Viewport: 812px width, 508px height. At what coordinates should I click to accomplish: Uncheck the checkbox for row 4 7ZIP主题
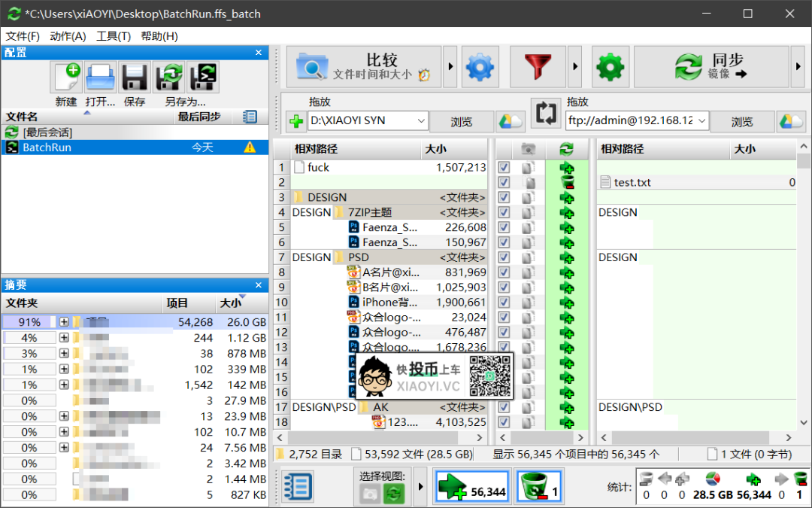[x=503, y=212]
